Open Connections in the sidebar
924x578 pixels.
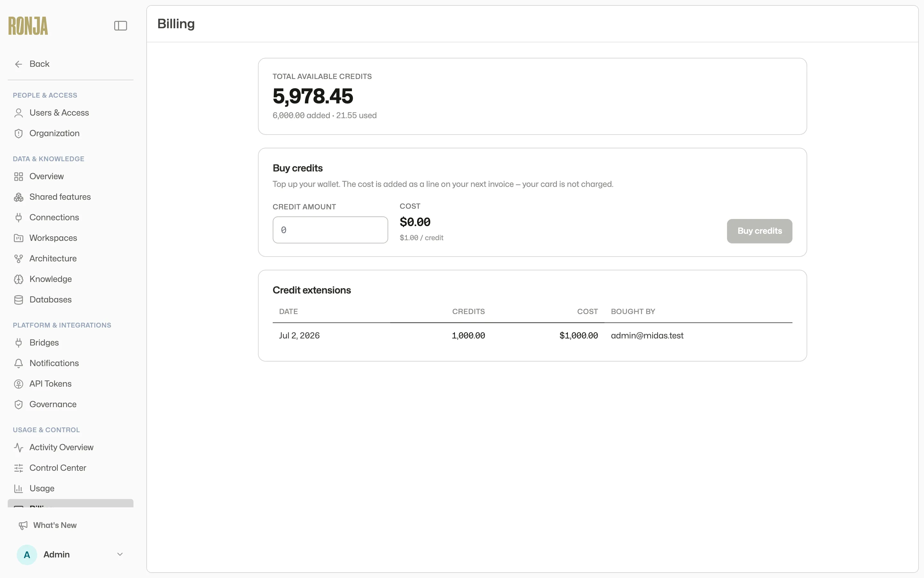click(x=70, y=217)
